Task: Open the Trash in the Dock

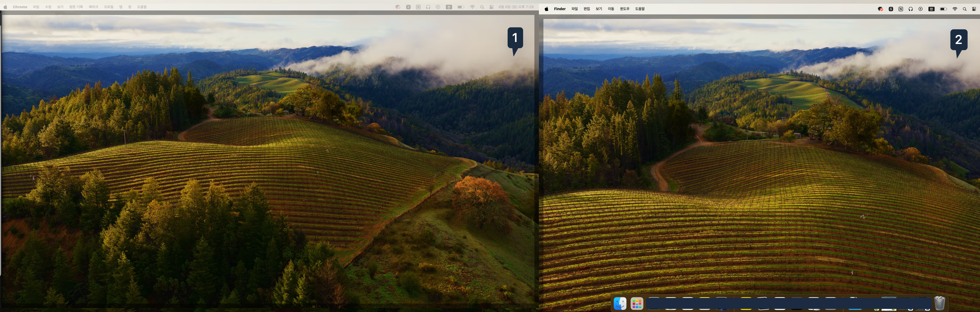Action: pyautogui.click(x=939, y=303)
